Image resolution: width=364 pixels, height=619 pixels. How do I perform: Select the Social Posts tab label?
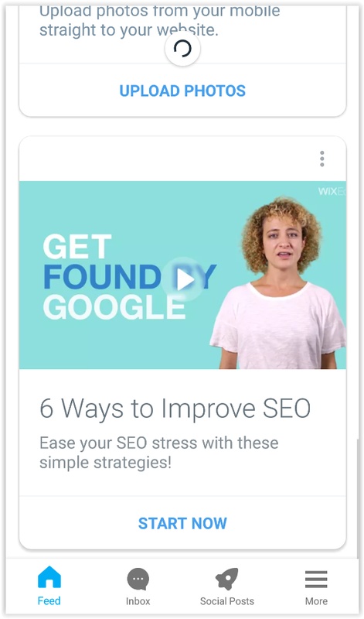coord(227,601)
